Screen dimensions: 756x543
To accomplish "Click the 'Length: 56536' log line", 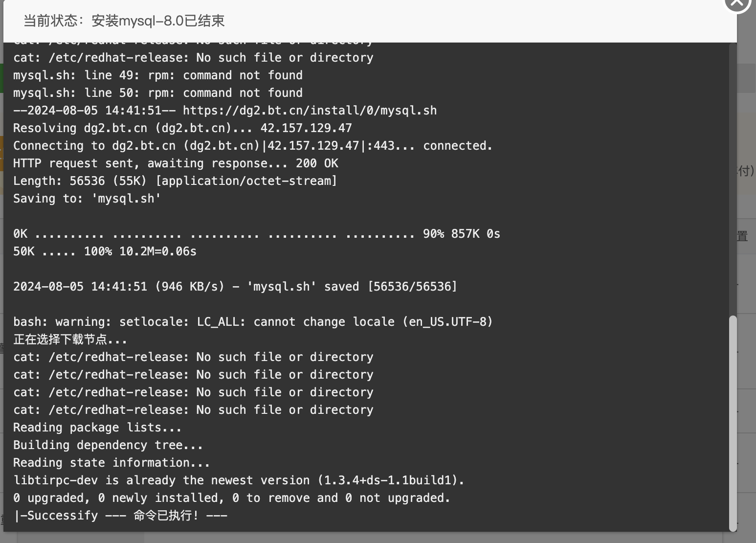I will [175, 181].
